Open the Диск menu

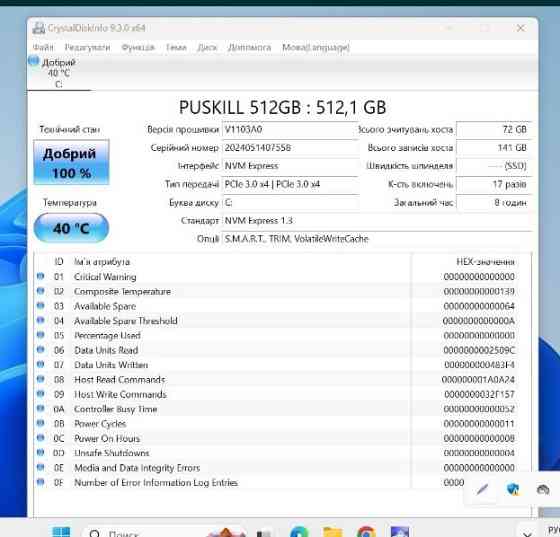pyautogui.click(x=207, y=47)
